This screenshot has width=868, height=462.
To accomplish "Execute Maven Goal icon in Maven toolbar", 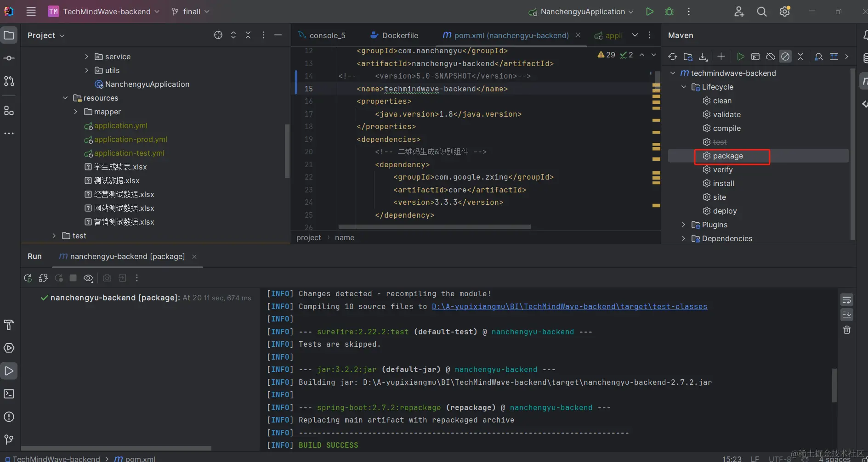I will point(755,56).
